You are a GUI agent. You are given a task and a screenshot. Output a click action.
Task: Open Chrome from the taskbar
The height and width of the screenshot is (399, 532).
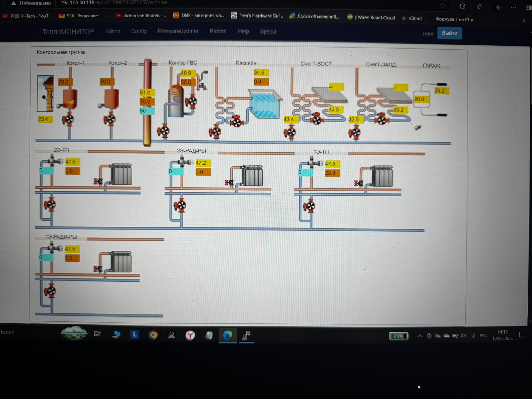coord(153,335)
